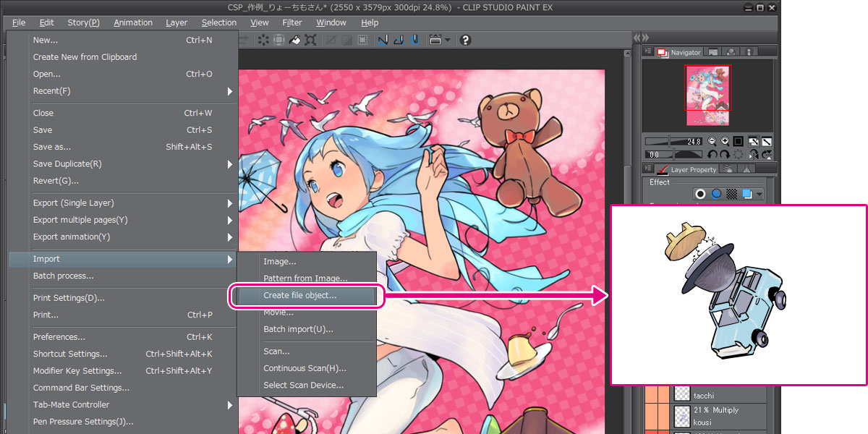Choose Save as... from File menu

52,147
